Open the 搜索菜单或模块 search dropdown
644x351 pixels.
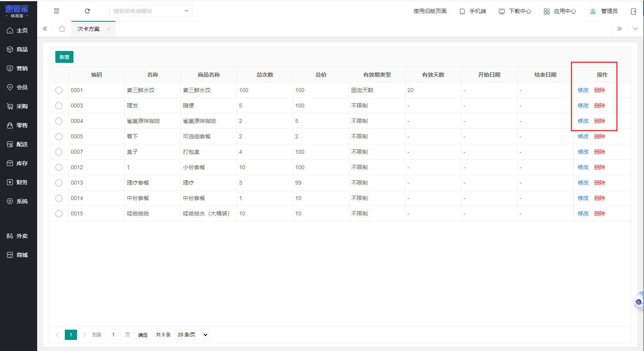coord(151,11)
